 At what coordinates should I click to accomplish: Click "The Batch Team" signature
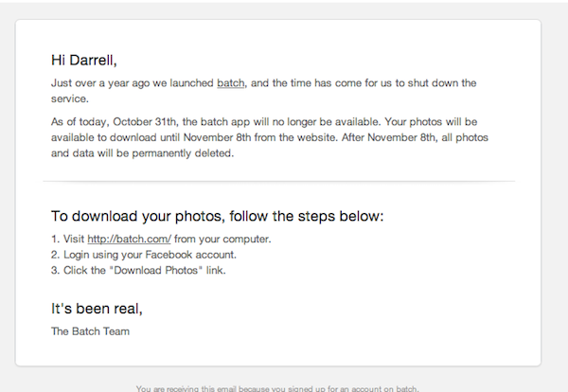[90, 331]
